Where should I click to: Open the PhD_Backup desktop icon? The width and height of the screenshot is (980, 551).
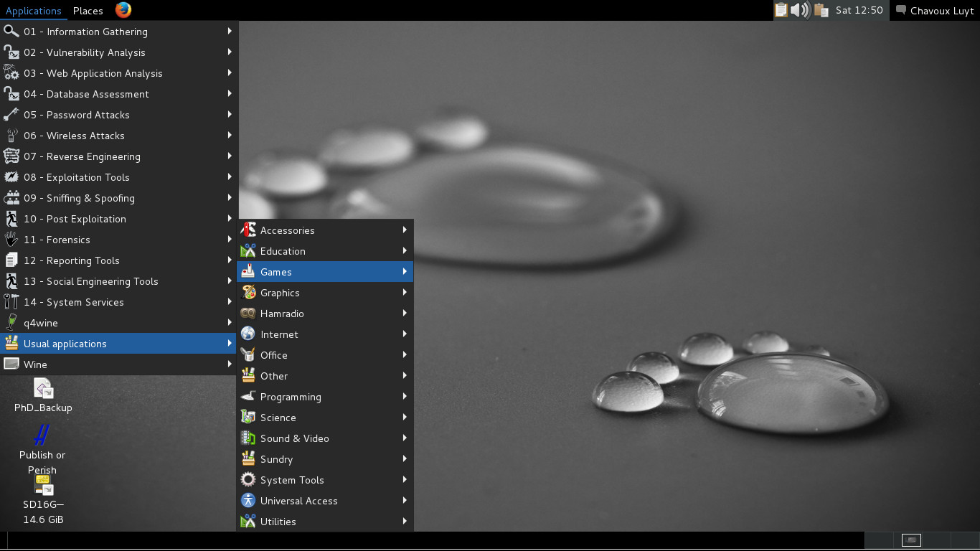pos(44,390)
